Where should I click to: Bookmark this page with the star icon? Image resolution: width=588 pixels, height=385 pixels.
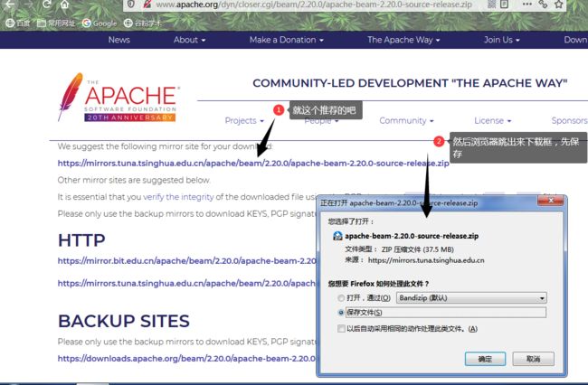[x=559, y=5]
